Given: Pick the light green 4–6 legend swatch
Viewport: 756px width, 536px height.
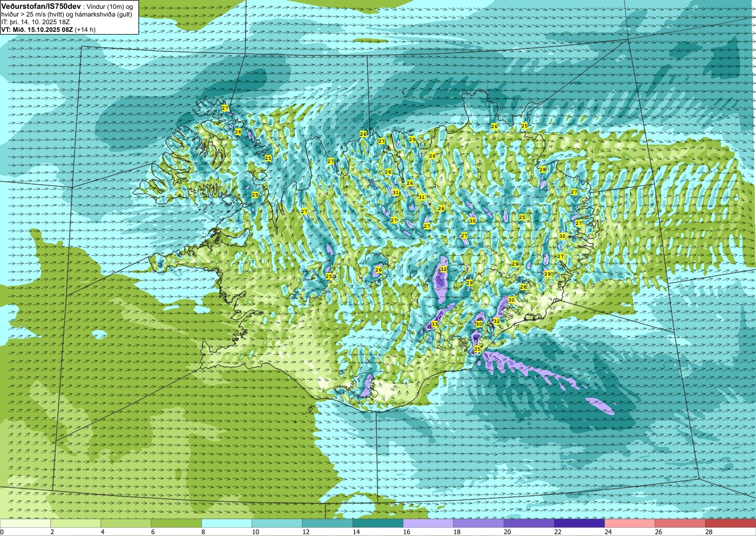Looking at the screenshot, I should click(x=126, y=523).
